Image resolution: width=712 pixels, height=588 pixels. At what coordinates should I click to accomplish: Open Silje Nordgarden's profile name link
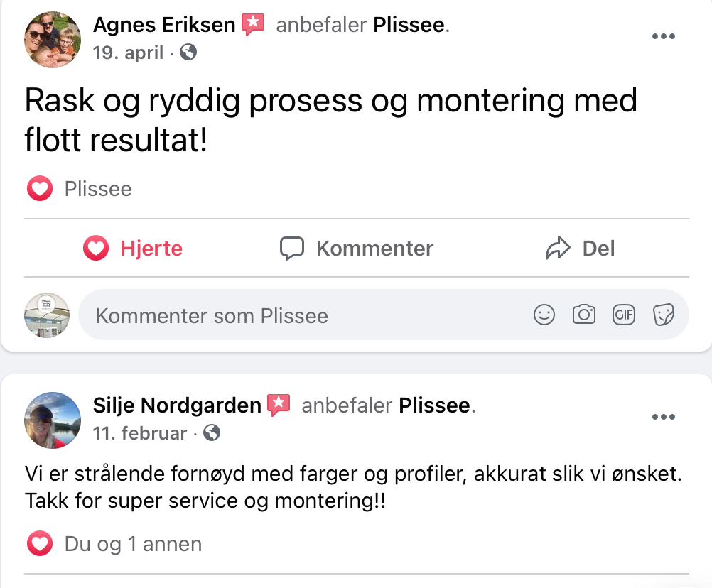click(177, 405)
